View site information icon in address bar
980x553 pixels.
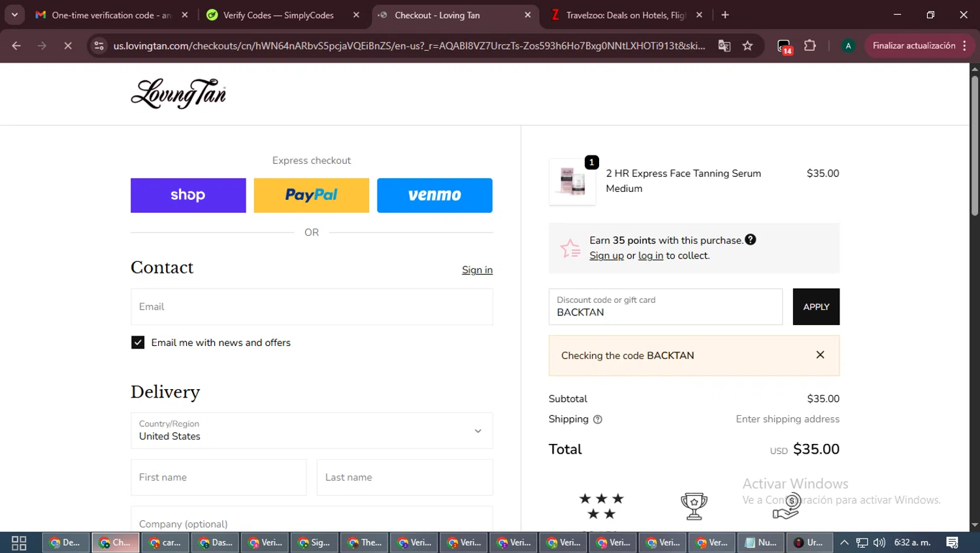(99, 46)
